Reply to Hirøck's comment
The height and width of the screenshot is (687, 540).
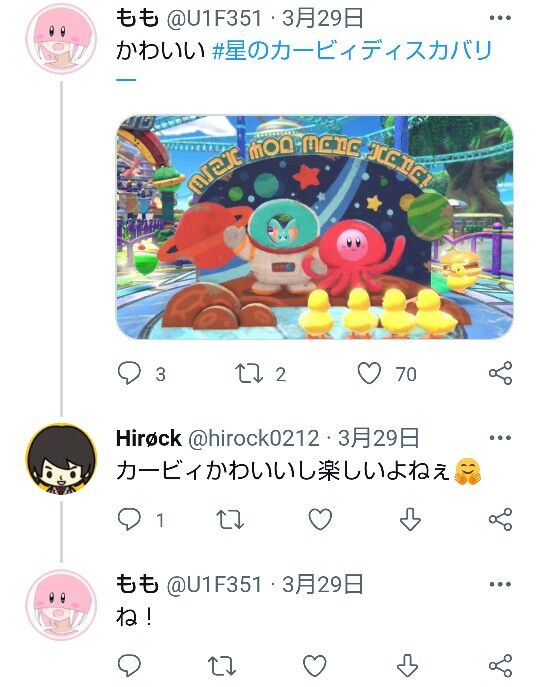tap(129, 519)
